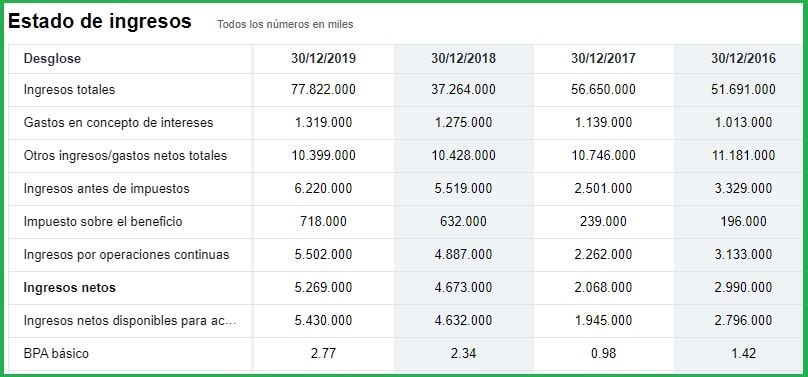Select the 30/12/2018 column header
The image size is (808, 377).
pyautogui.click(x=463, y=59)
